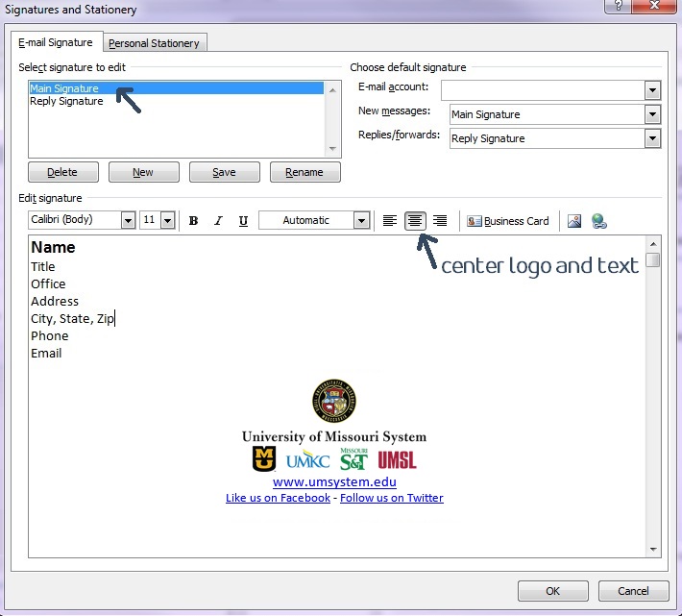
Task: Switch to the E-mail Signature tab
Action: (56, 42)
